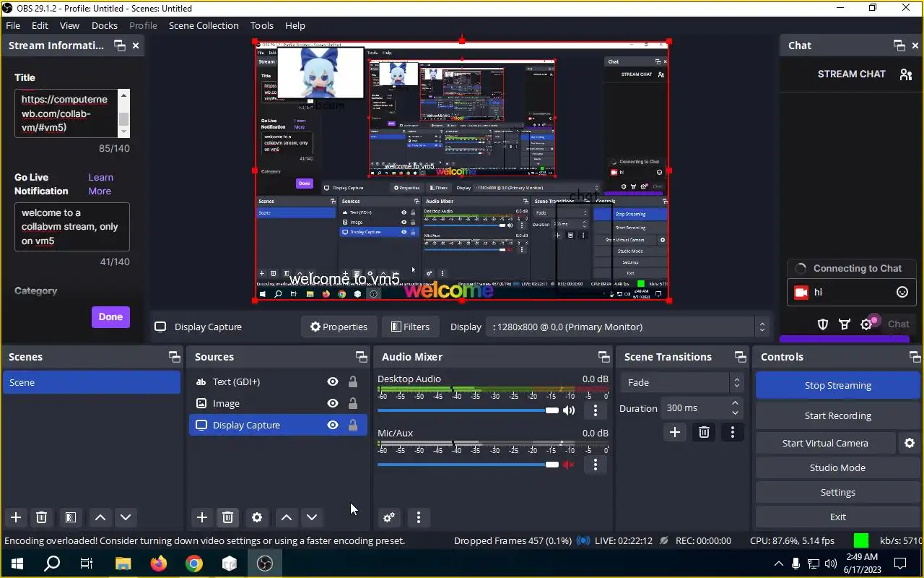
Task: Open chat settings gear
Action: 866,324
